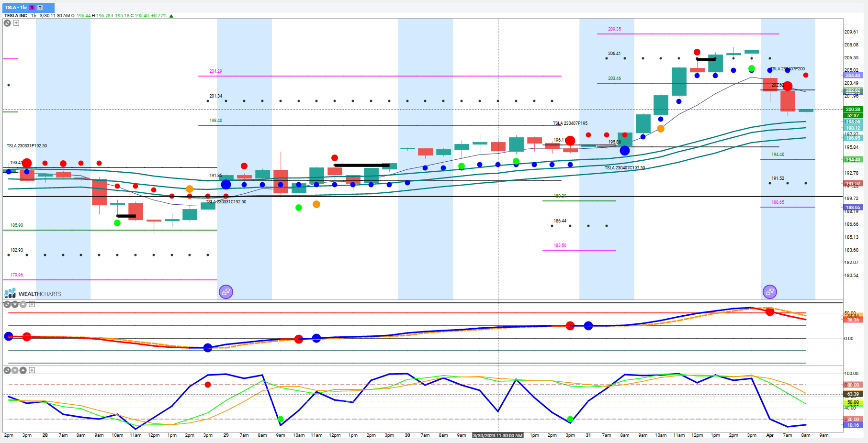Click the 201.34 dotted level label
The width and height of the screenshot is (868, 443).
(x=215, y=96)
